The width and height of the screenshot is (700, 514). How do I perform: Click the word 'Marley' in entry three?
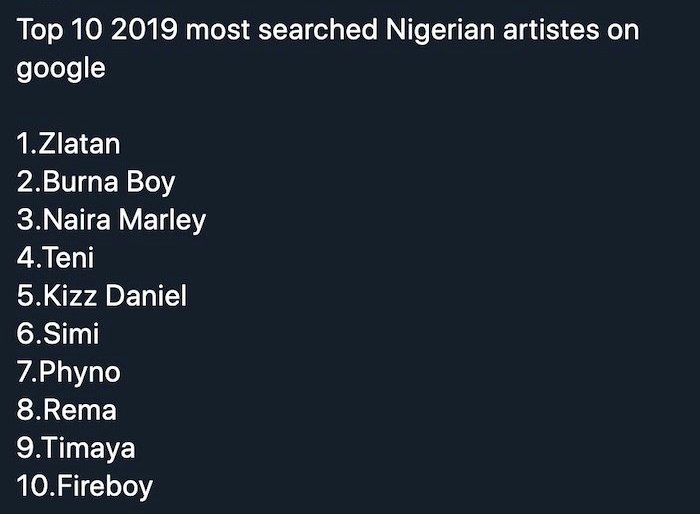[162, 221]
